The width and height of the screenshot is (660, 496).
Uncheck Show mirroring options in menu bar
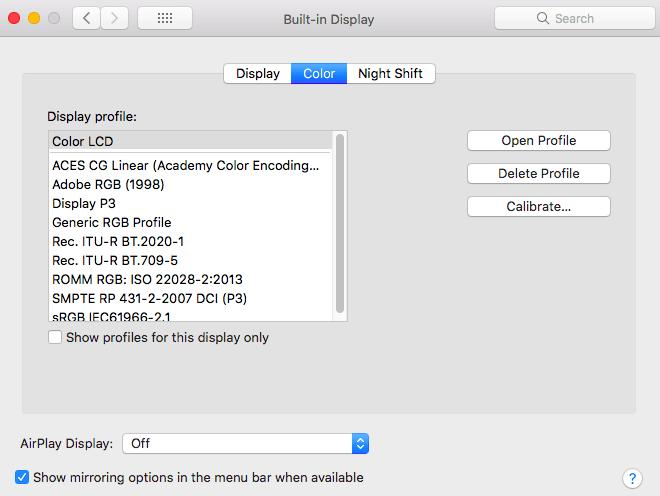click(x=22, y=477)
